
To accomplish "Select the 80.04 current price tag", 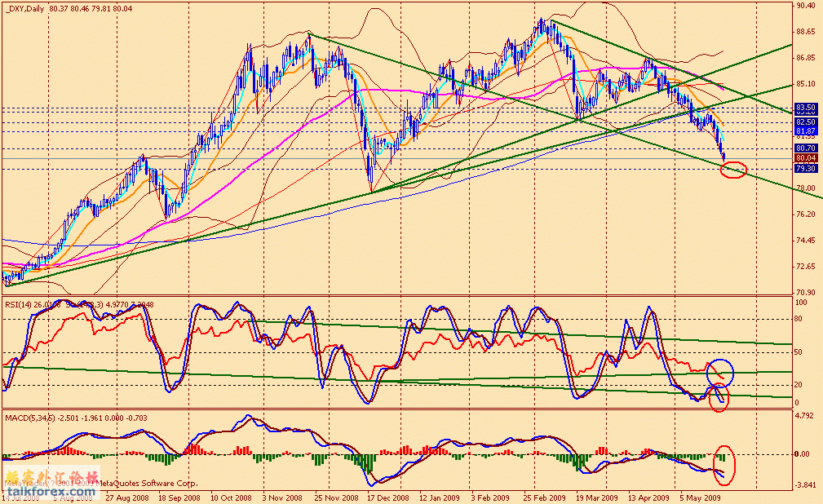I will 806,158.
